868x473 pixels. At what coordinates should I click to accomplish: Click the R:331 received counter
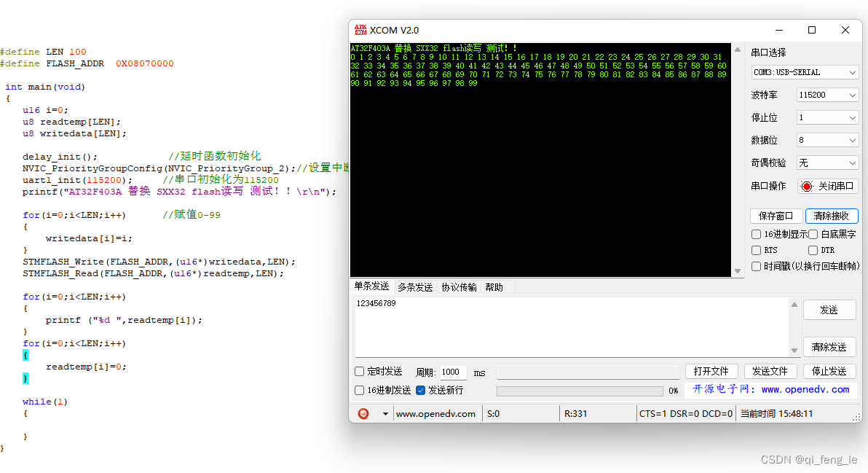tap(576, 414)
